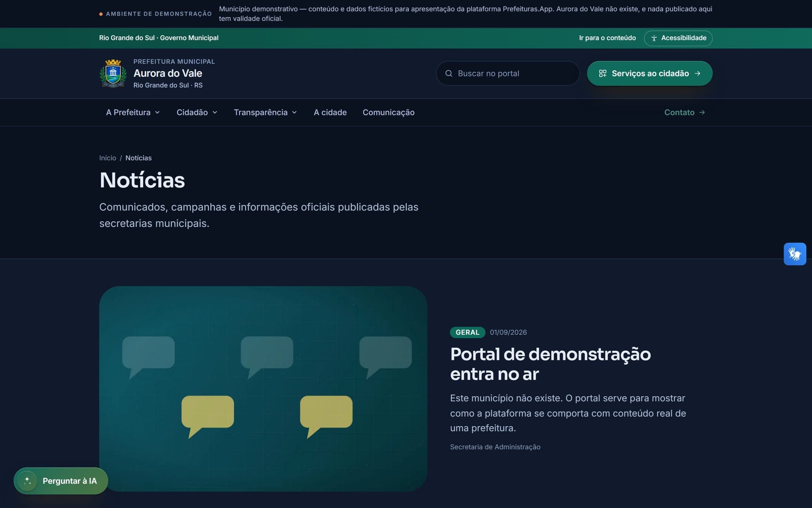Viewport: 812px width, 508px height.
Task: Open the A Prefeitura menu
Action: tap(133, 113)
